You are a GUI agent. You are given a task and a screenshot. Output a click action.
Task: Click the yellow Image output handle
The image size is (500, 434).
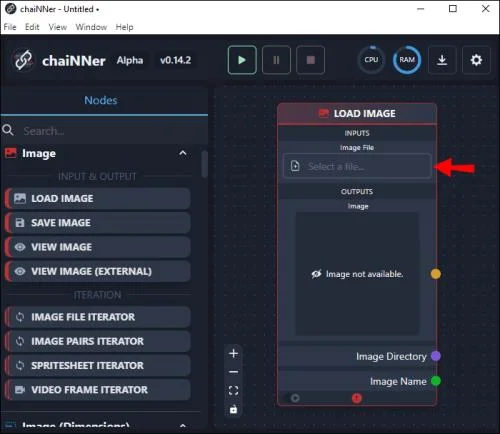tap(436, 274)
